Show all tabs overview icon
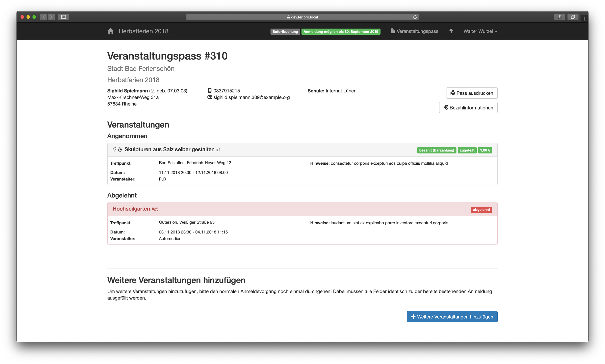This screenshot has width=605, height=364. [x=573, y=17]
